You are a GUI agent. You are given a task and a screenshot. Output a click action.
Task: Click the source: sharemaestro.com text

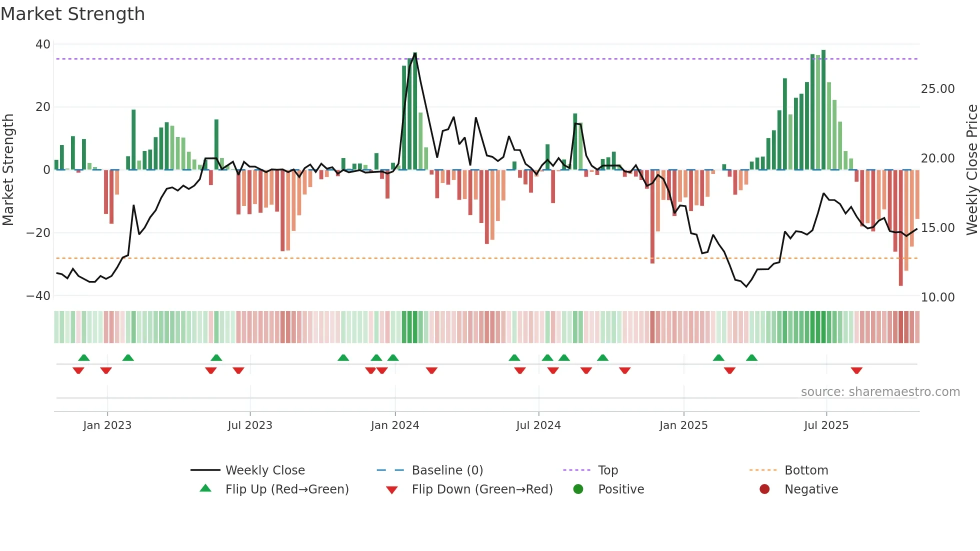click(880, 391)
